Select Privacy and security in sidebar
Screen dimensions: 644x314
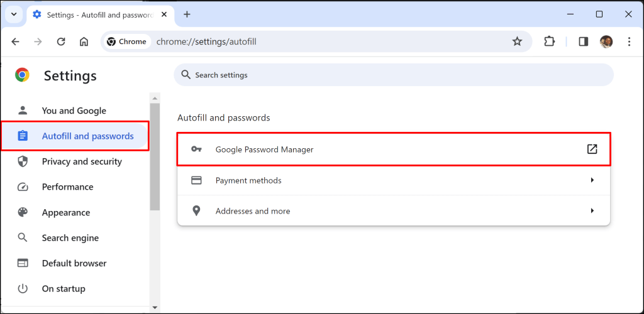[x=81, y=161]
